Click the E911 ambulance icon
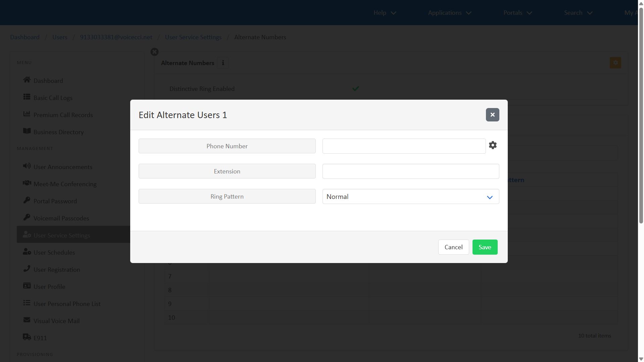The width and height of the screenshot is (644, 362). click(x=27, y=337)
